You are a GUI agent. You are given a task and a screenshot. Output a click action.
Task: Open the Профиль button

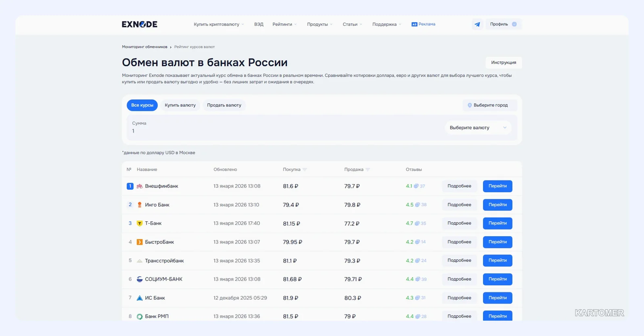504,24
